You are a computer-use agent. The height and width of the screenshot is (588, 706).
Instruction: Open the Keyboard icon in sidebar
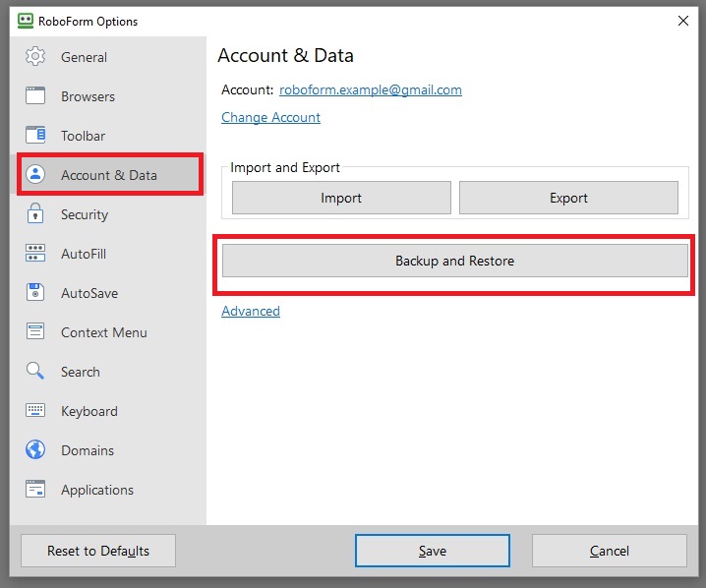point(35,410)
